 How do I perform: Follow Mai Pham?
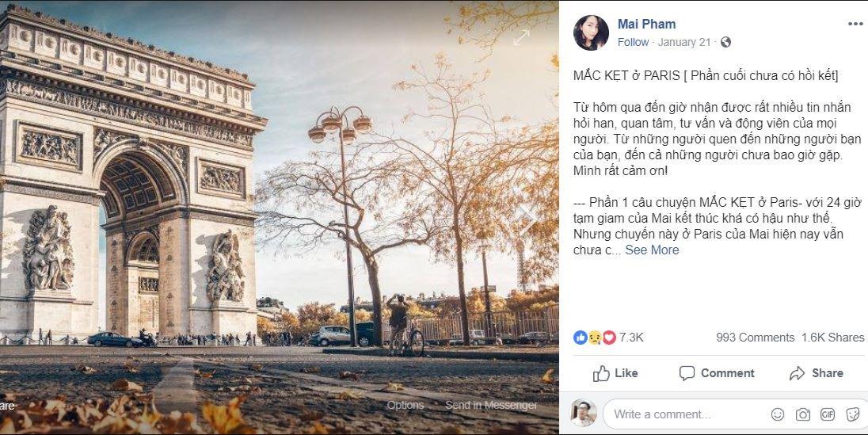coord(633,42)
